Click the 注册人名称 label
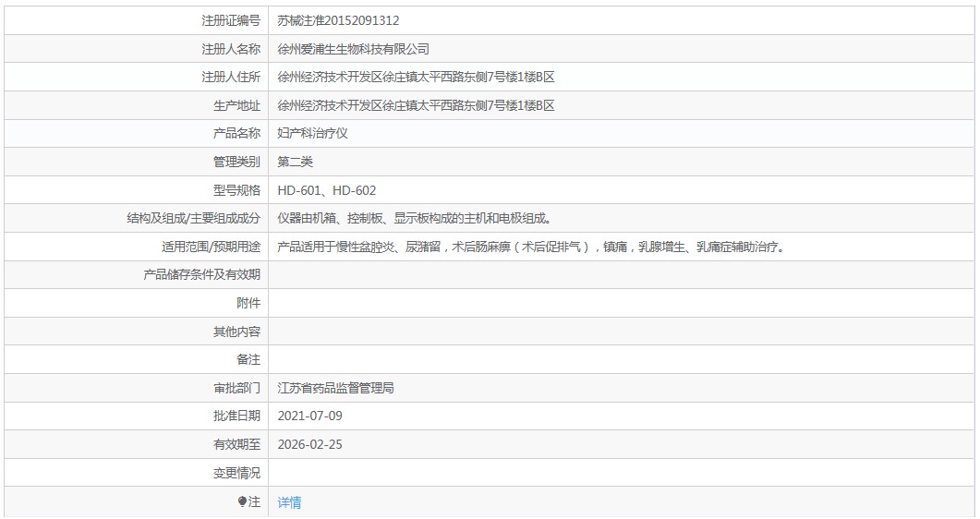This screenshot has width=980, height=519. pyautogui.click(x=231, y=49)
